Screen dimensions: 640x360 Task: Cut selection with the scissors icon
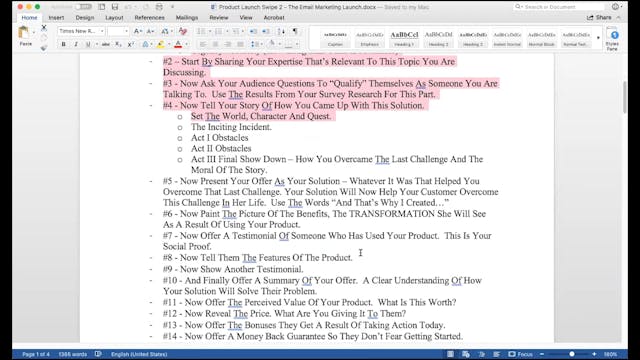44,28
